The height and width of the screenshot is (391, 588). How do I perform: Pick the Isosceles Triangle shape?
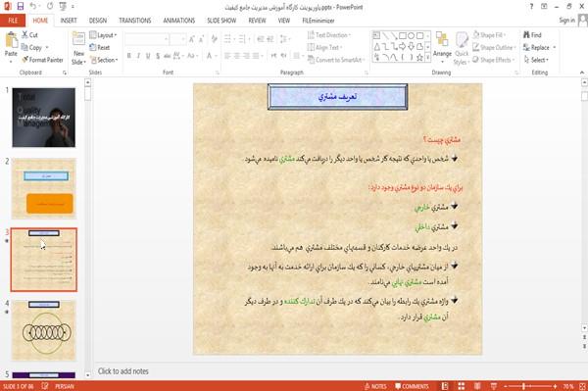(377, 46)
